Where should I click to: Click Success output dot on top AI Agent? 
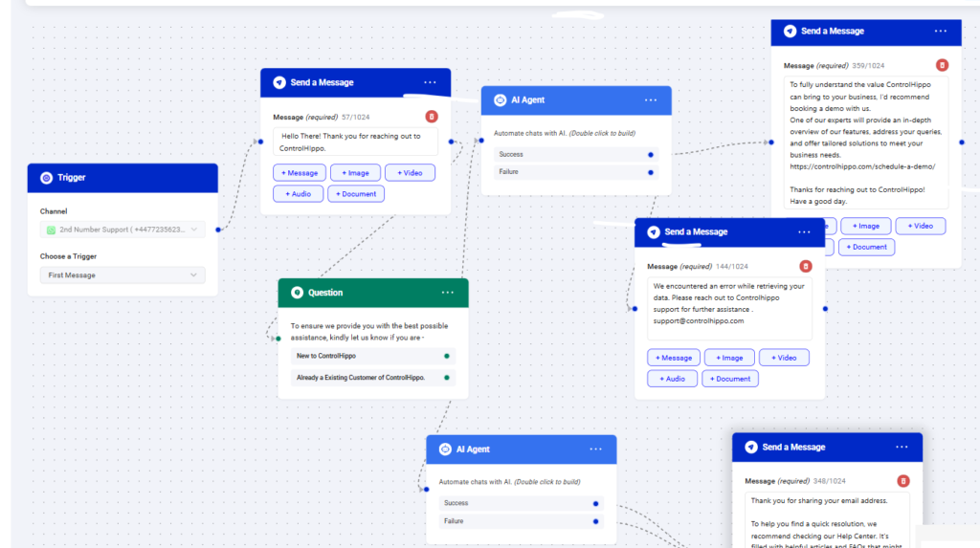point(651,154)
